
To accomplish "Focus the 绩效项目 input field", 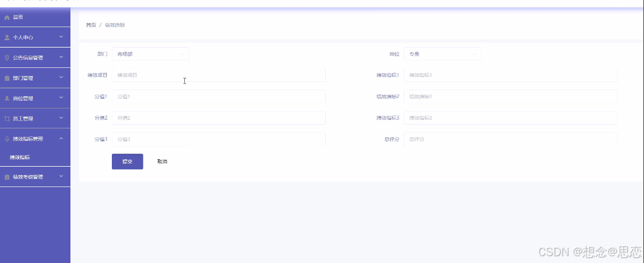I will point(219,75).
